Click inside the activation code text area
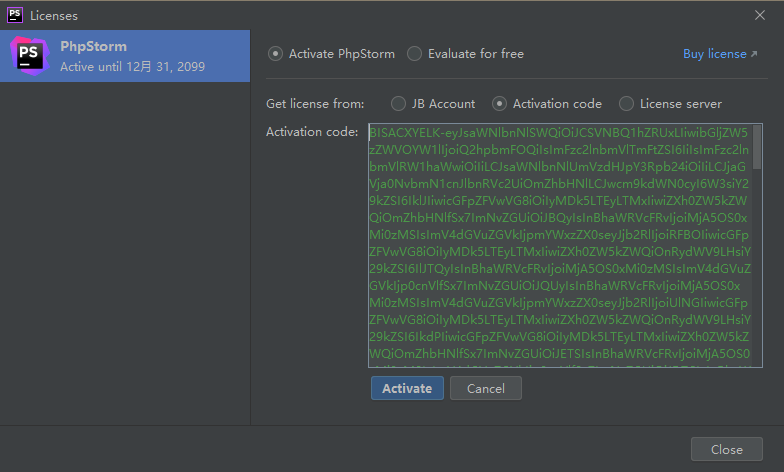 [x=560, y=245]
